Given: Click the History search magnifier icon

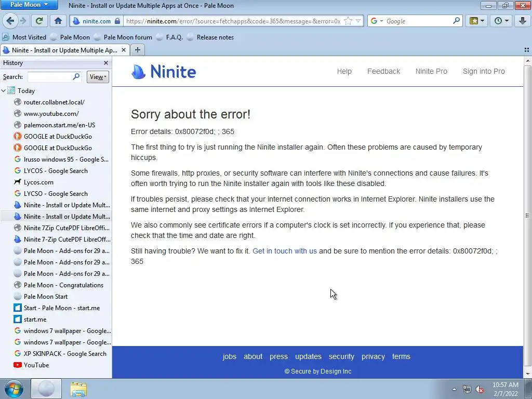Looking at the screenshot, I should click(76, 77).
